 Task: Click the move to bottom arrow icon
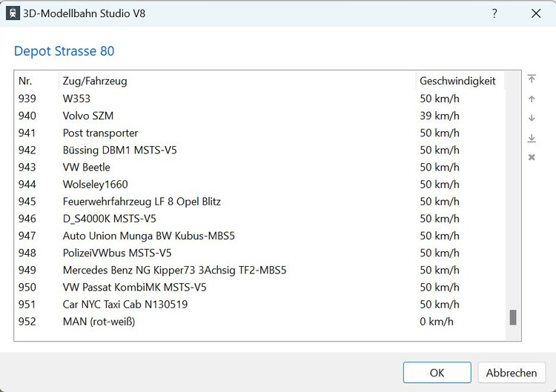532,139
